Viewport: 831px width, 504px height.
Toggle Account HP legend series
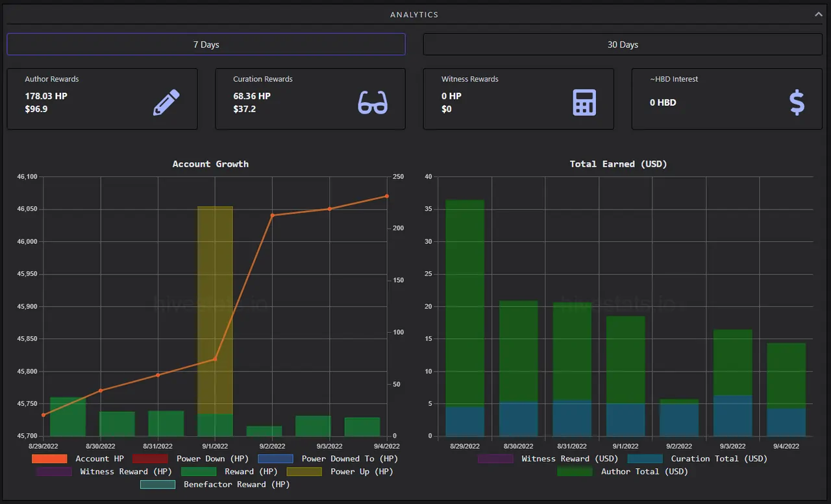pyautogui.click(x=78, y=459)
